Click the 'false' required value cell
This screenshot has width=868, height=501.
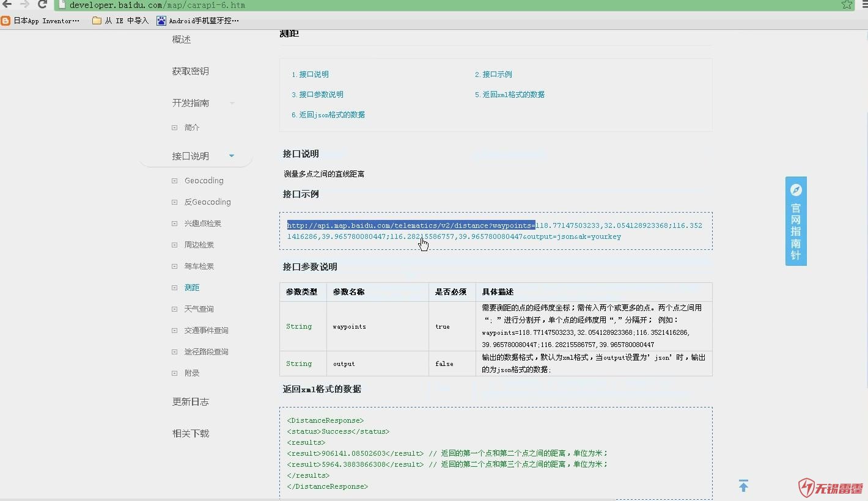pyautogui.click(x=452, y=364)
